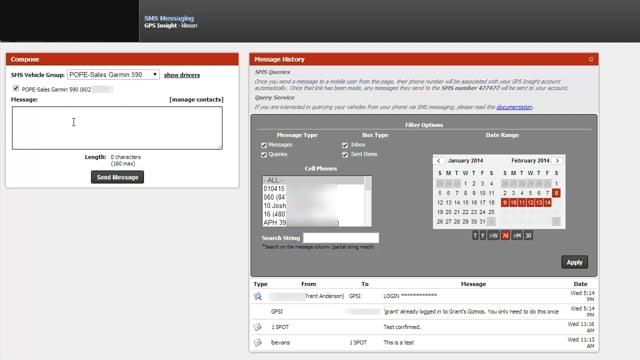640x360 pixels.
Task: Select the week (>W) date range shortcut
Action: tap(493, 236)
